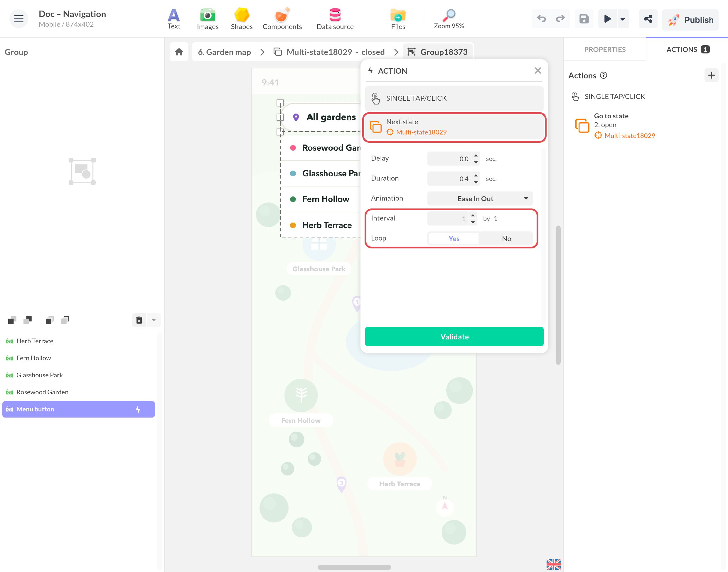Click the Zoom 95% magnifier

pos(449,19)
